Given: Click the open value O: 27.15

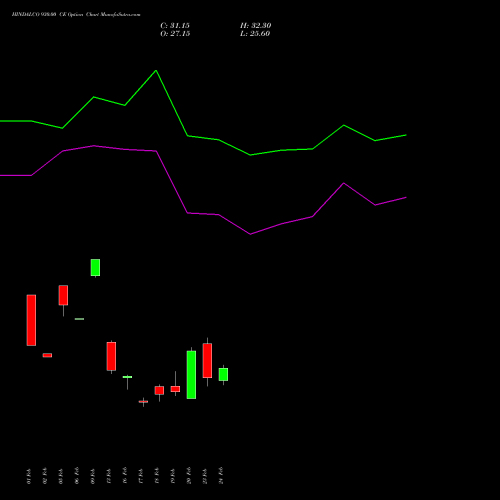Looking at the screenshot, I should 175,34.
